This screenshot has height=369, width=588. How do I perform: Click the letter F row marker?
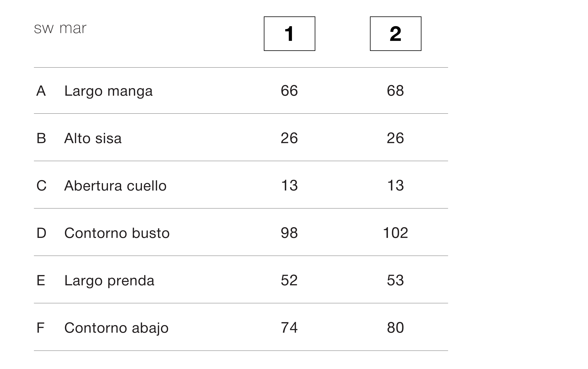40,328
